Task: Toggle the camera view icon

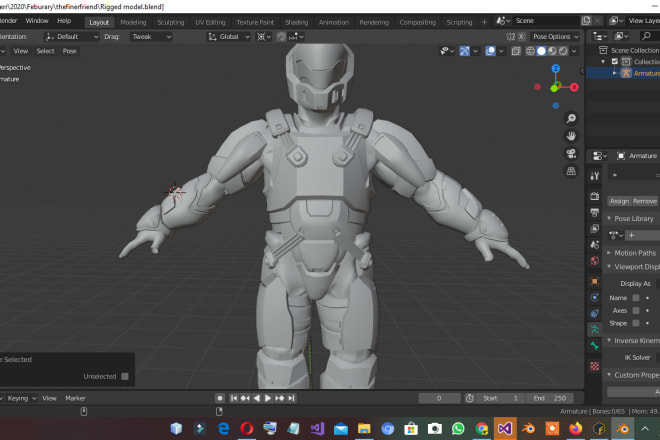Action: tap(571, 154)
